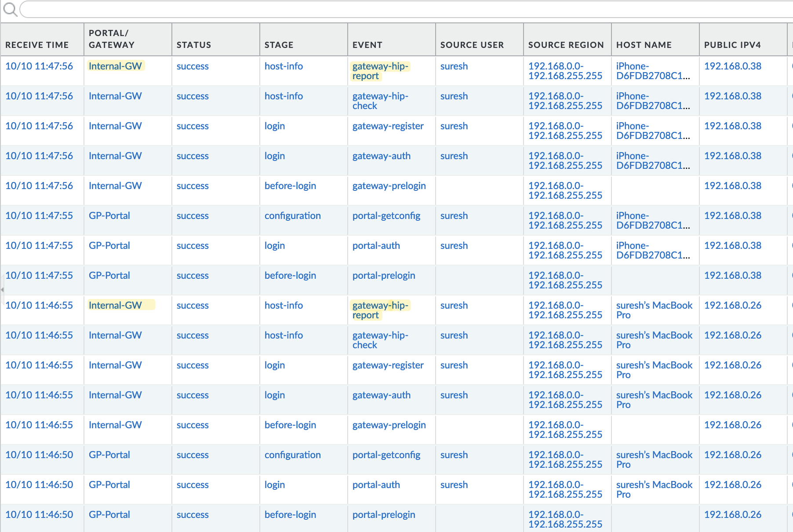
Task: Sort the table by RECEIVE TIME column
Action: [x=37, y=45]
